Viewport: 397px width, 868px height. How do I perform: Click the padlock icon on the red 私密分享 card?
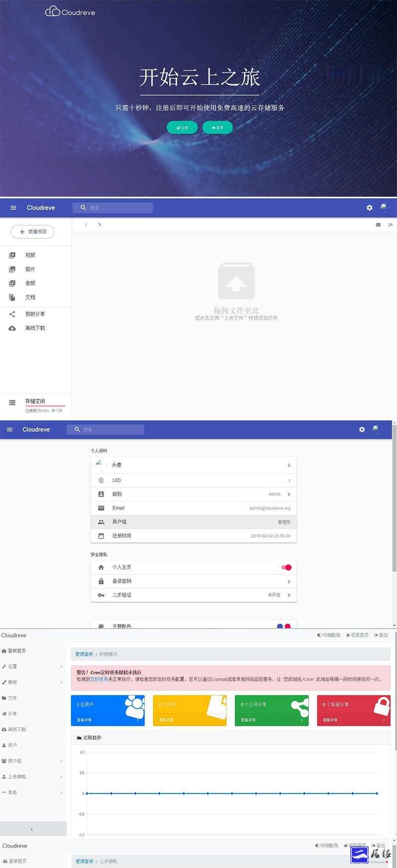coord(382,707)
